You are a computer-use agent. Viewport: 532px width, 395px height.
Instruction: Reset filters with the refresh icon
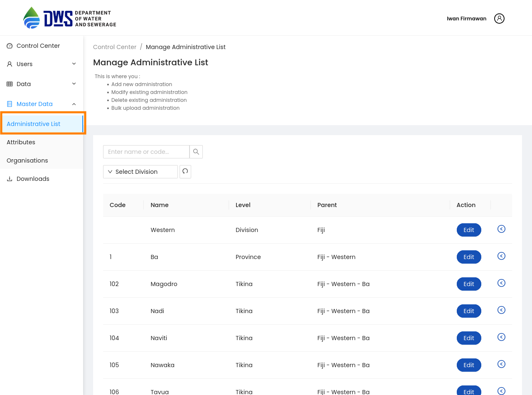click(x=185, y=172)
